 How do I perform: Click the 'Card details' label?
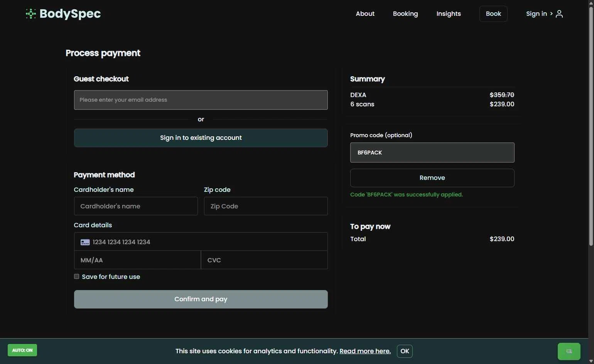pyautogui.click(x=93, y=225)
